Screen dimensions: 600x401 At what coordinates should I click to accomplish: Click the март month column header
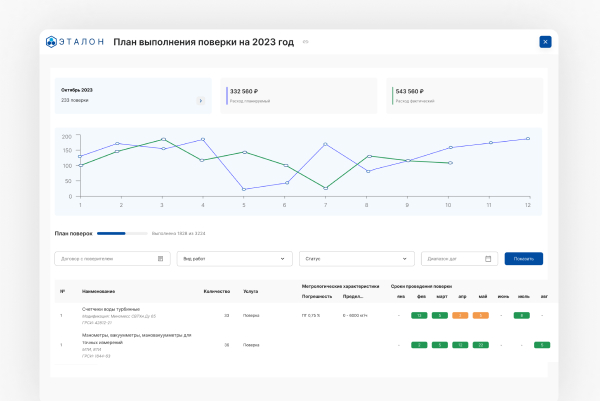(442, 297)
